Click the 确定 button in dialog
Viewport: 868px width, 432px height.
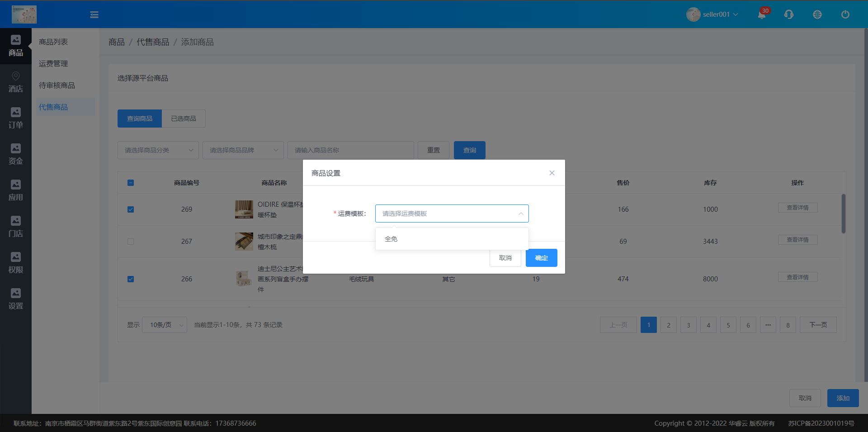(541, 258)
